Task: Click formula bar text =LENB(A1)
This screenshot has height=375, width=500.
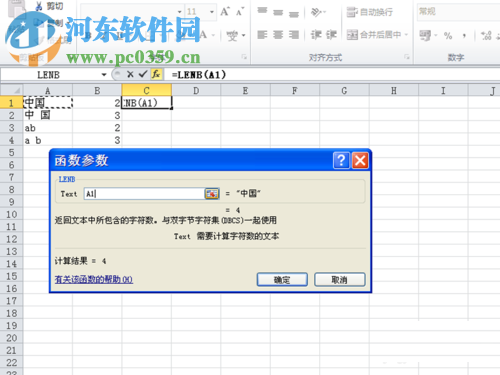Action: coord(199,75)
